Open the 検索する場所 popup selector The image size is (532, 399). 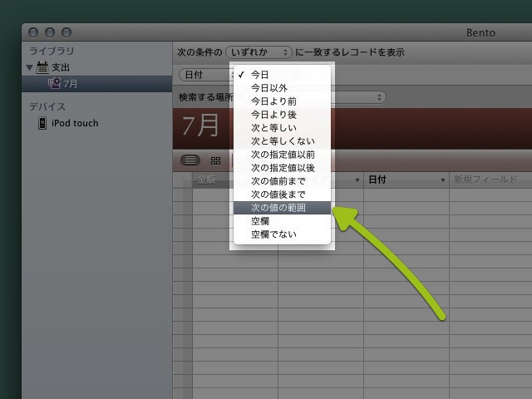pyautogui.click(x=360, y=97)
